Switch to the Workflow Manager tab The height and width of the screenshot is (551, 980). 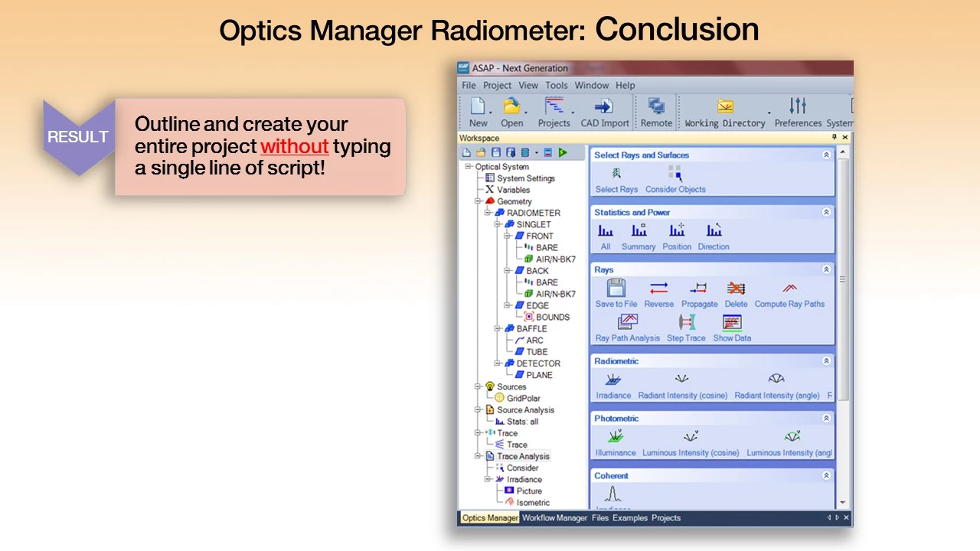tap(554, 518)
